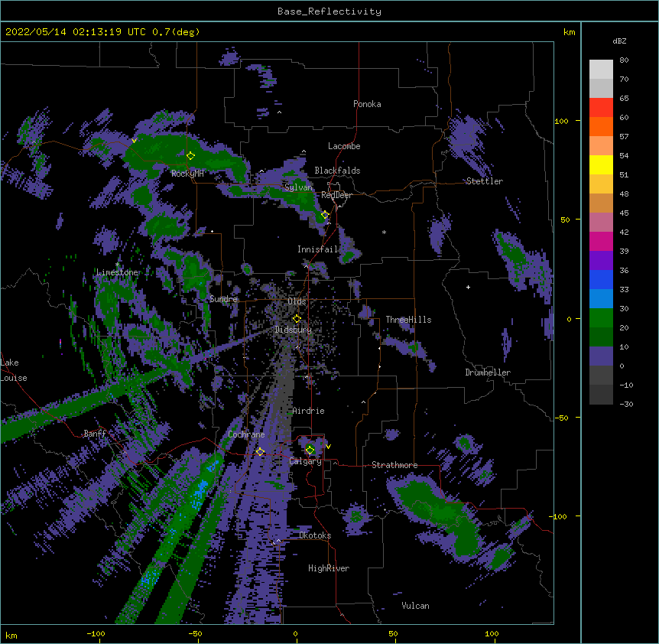Image resolution: width=659 pixels, height=644 pixels.
Task: Click the white asterisk marker east of Innisfail
Action: coord(384,232)
